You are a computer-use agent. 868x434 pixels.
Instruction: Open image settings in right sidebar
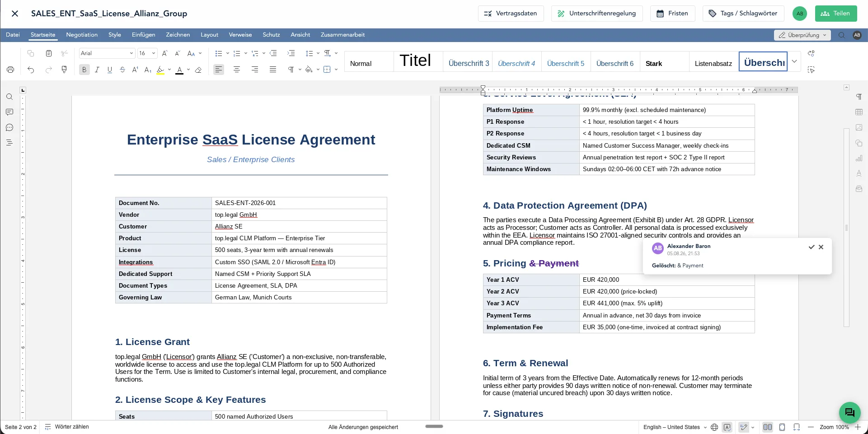[859, 127]
